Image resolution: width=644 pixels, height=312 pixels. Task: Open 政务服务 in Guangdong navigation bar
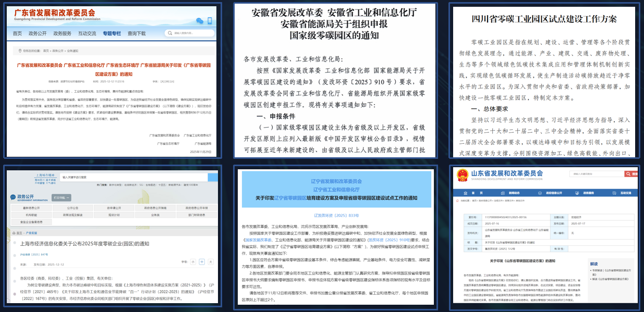(x=62, y=33)
